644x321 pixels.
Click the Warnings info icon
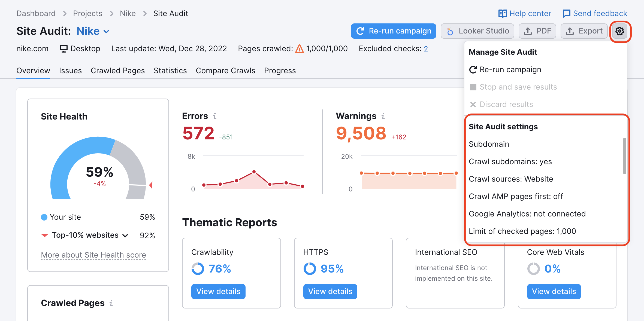coord(383,116)
